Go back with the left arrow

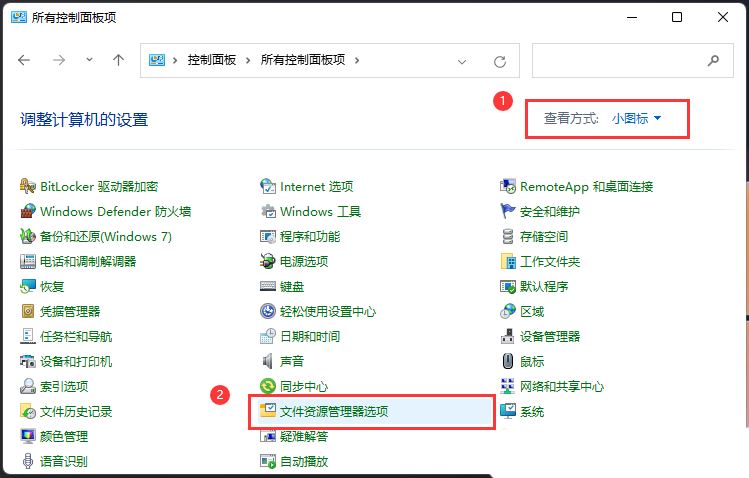(24, 60)
